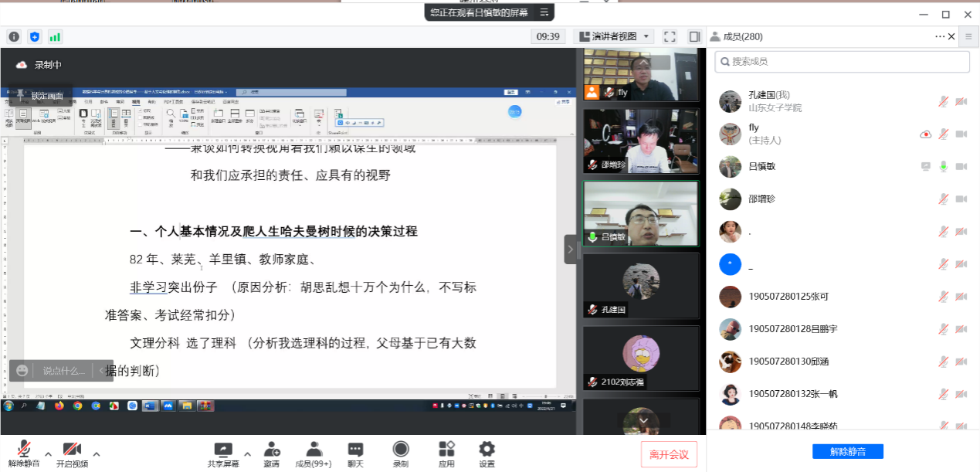Collapse the video strip with side arrow
This screenshot has width=980, height=472.
tap(571, 250)
